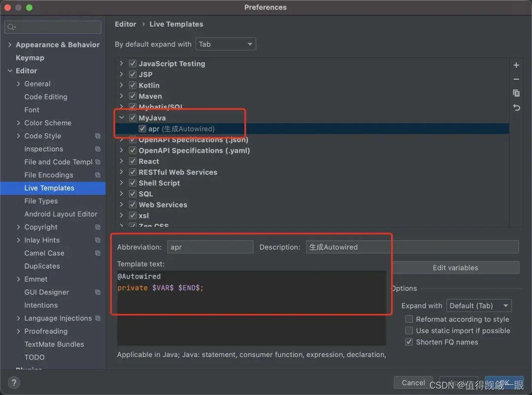Viewport: 532px width, 395px height.
Task: Open the default expand with Tab dropdown
Action: (226, 44)
